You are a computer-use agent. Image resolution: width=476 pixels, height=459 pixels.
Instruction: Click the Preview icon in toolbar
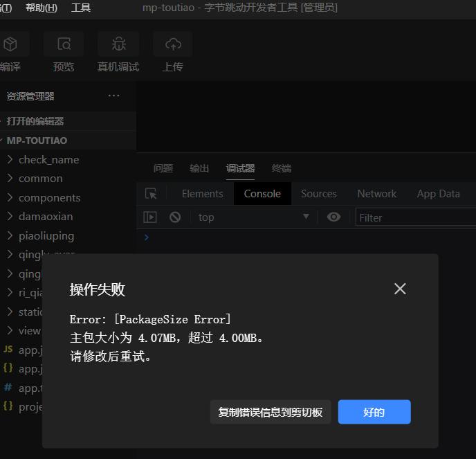(64, 45)
